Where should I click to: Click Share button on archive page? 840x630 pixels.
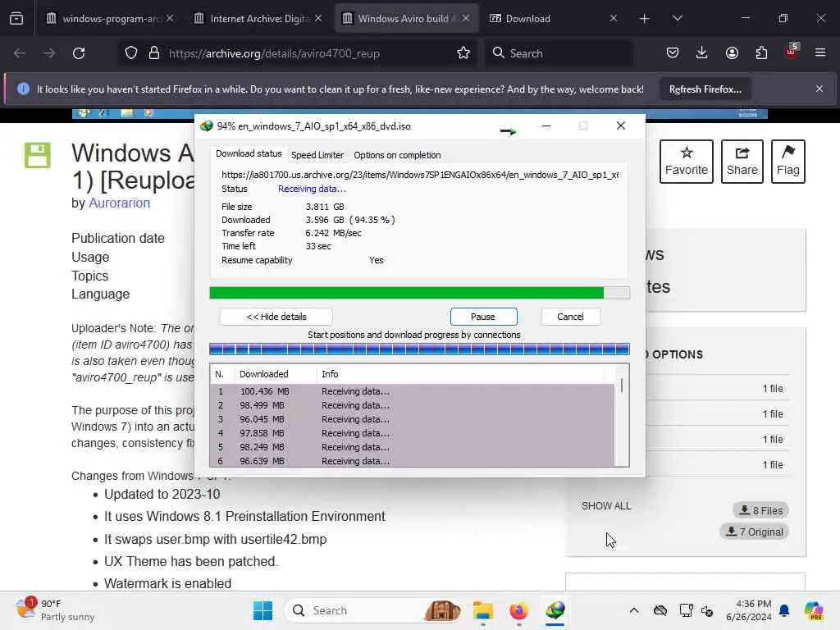tap(742, 162)
